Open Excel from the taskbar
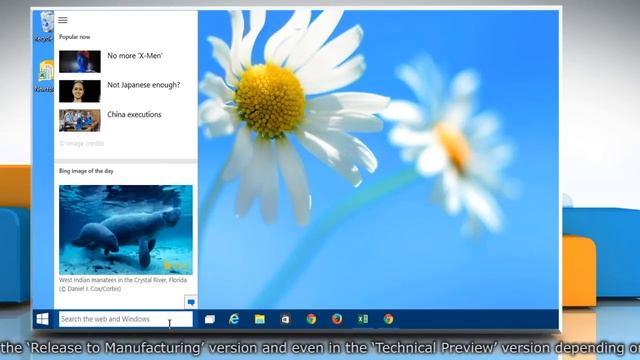Image resolution: width=640 pixels, height=360 pixels. 362,319
